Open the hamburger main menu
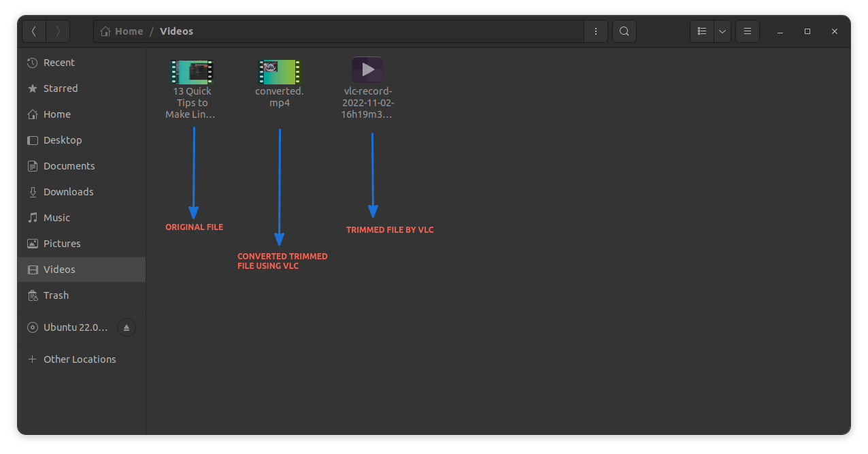This screenshot has width=868, height=454. (747, 31)
